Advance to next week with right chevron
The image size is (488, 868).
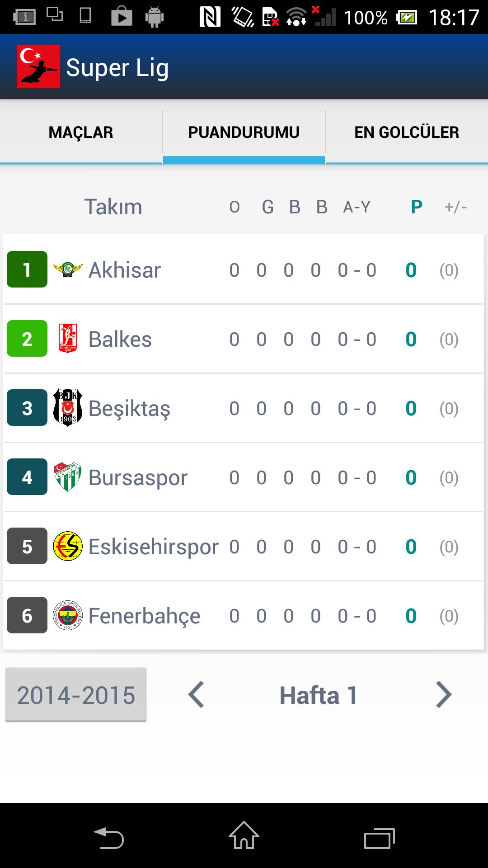tap(444, 695)
